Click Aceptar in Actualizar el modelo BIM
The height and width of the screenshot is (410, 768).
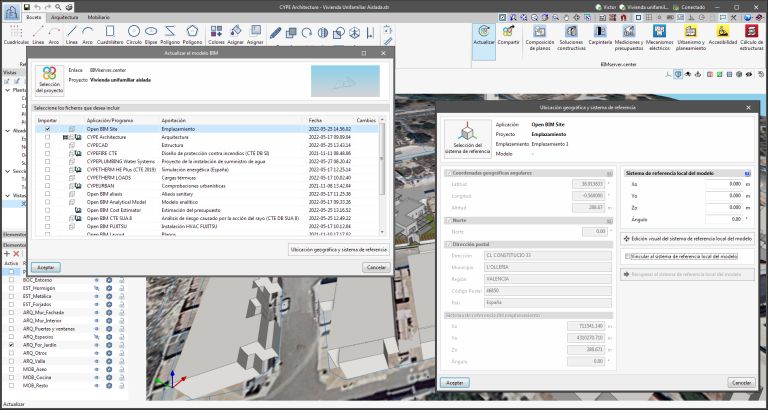click(x=46, y=267)
